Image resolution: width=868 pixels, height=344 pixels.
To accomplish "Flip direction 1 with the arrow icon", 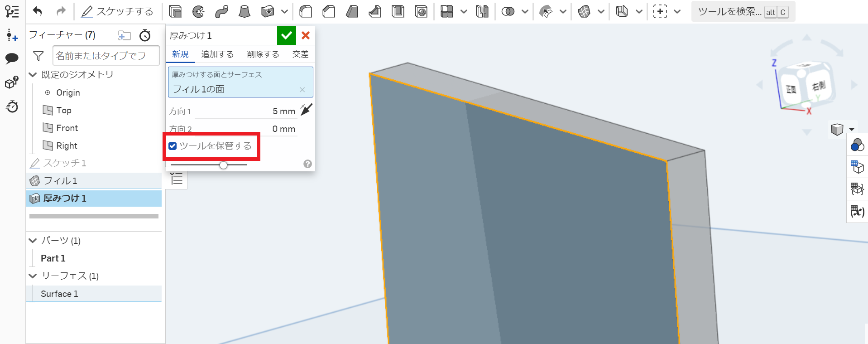I will coord(307,110).
